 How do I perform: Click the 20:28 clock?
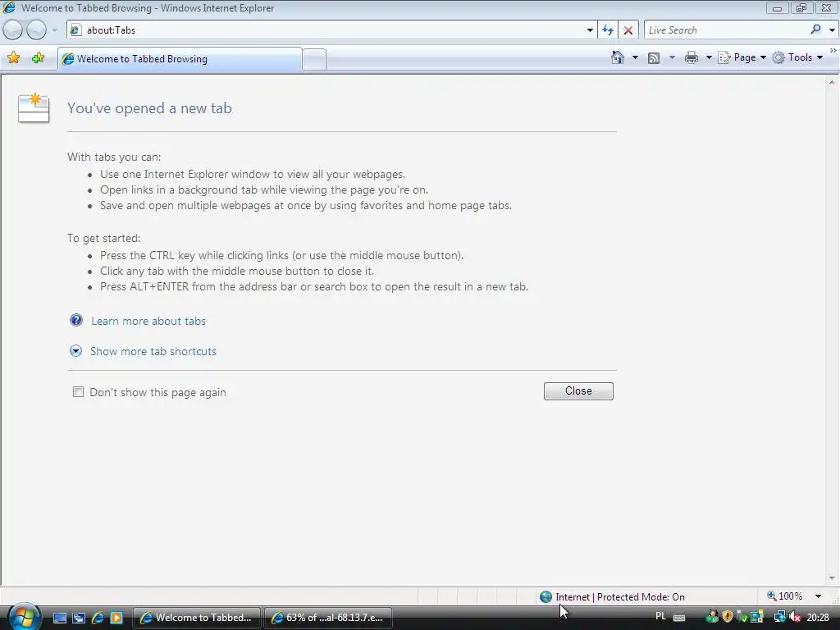click(x=818, y=617)
